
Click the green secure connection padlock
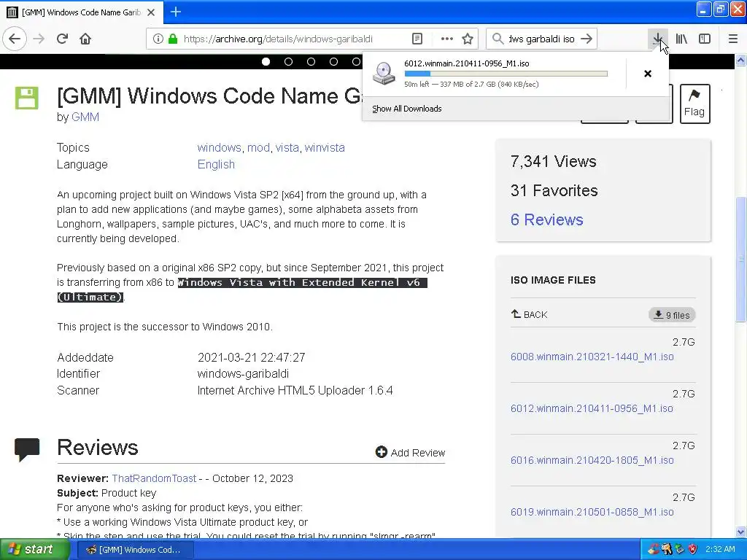(173, 39)
